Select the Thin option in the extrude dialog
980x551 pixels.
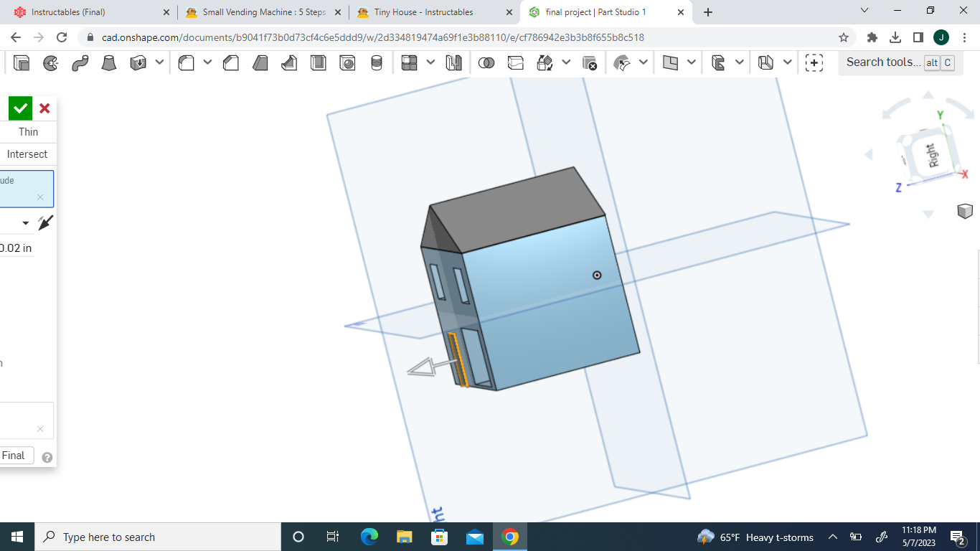[28, 131]
